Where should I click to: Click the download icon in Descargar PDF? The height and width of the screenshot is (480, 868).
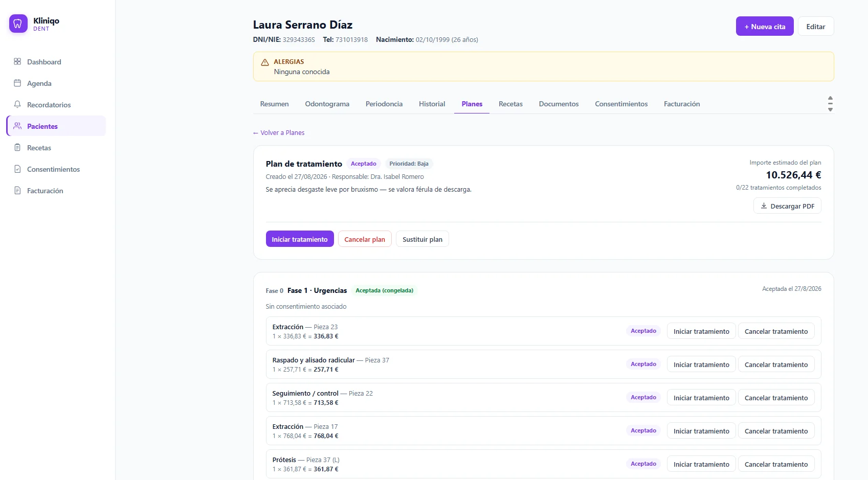(x=764, y=206)
